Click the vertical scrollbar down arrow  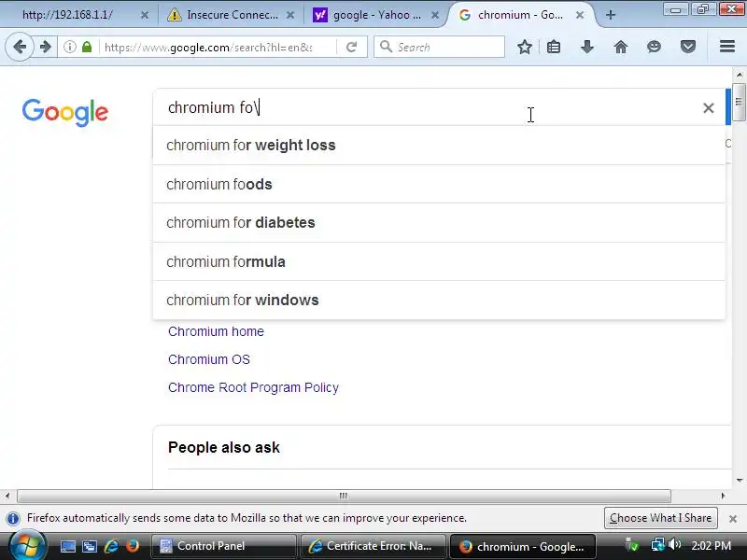pos(739,481)
